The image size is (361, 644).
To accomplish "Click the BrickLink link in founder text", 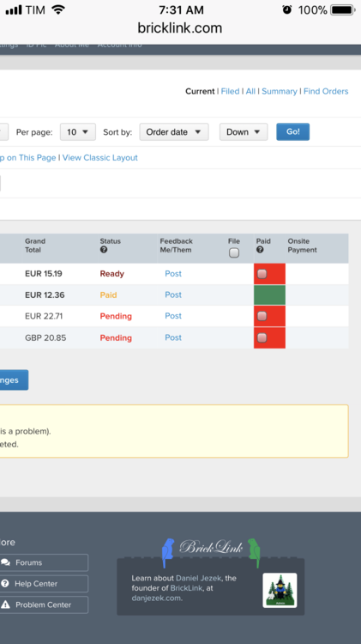I will [x=186, y=588].
